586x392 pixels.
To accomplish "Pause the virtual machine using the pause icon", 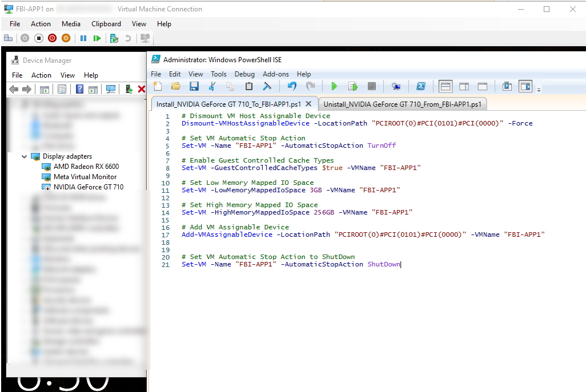I will point(83,38).
